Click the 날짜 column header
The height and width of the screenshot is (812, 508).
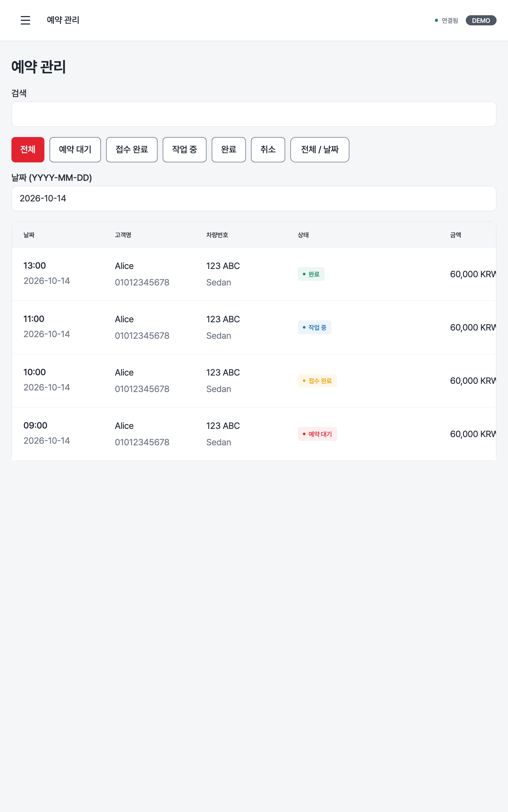pyautogui.click(x=29, y=235)
